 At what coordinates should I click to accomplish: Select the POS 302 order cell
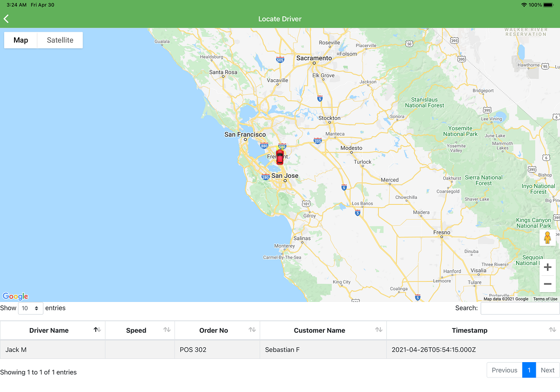217,350
